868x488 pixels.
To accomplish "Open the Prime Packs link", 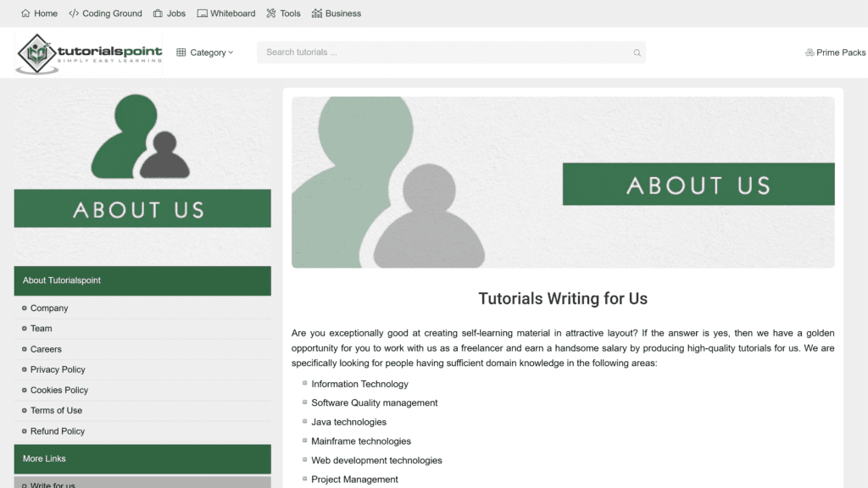I will (x=841, y=53).
